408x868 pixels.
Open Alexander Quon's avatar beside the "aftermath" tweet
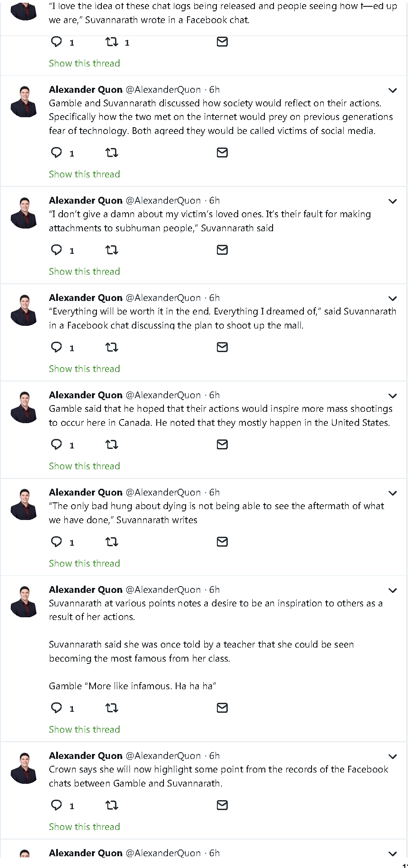(x=24, y=504)
